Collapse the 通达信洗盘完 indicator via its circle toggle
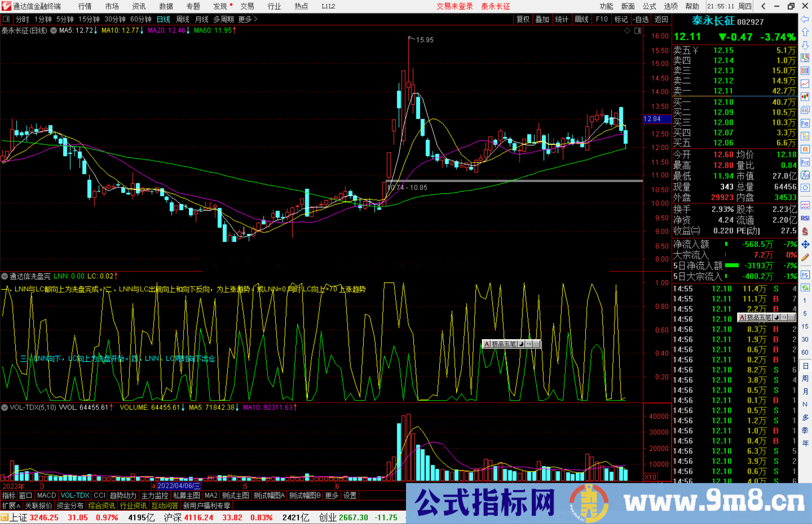The width and height of the screenshot is (812, 524). click(x=5, y=276)
